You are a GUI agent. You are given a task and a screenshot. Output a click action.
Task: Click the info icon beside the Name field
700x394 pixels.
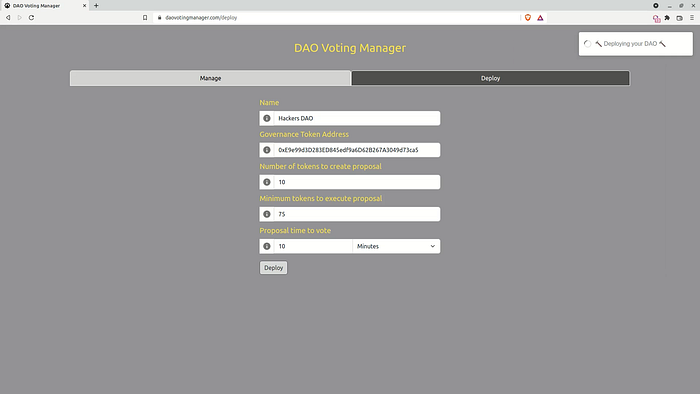tap(267, 118)
